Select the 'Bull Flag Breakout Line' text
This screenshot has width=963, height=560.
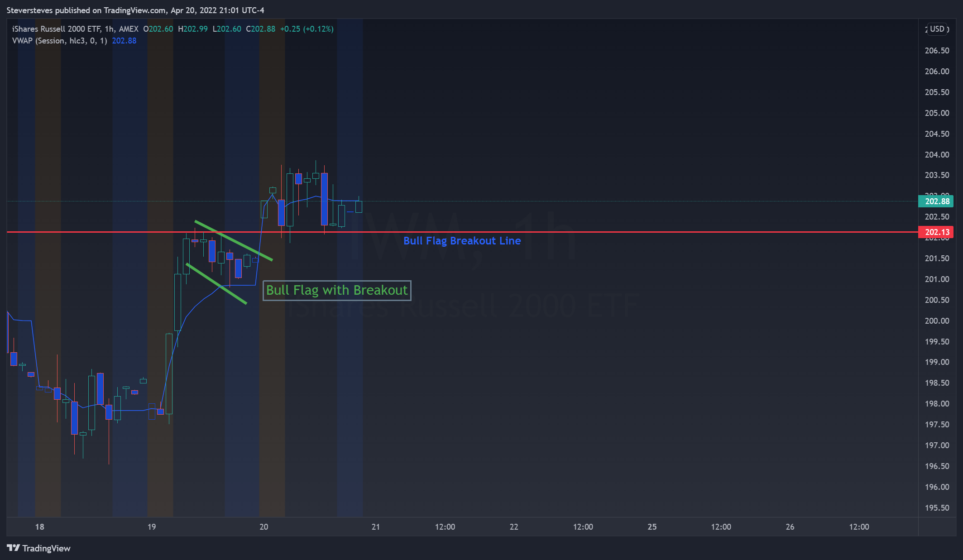coord(462,241)
